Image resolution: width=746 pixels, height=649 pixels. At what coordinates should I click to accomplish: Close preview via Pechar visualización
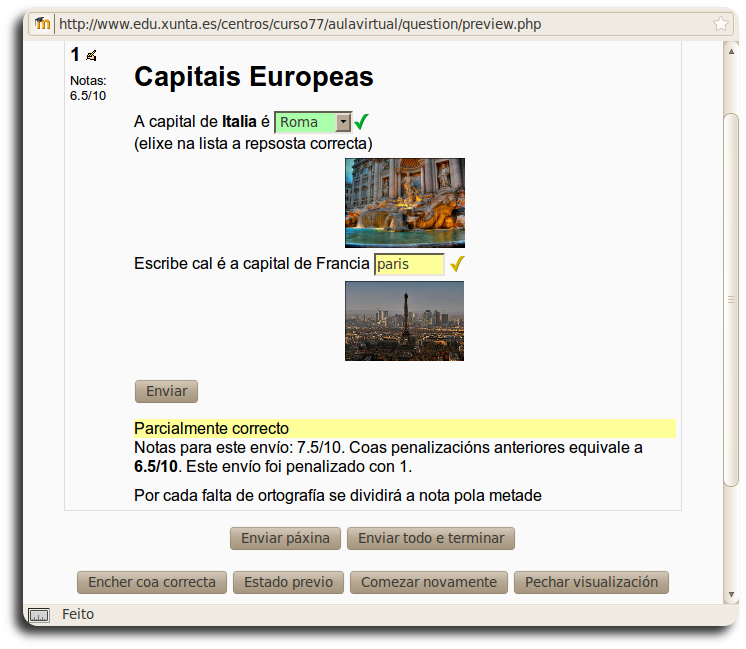591,582
